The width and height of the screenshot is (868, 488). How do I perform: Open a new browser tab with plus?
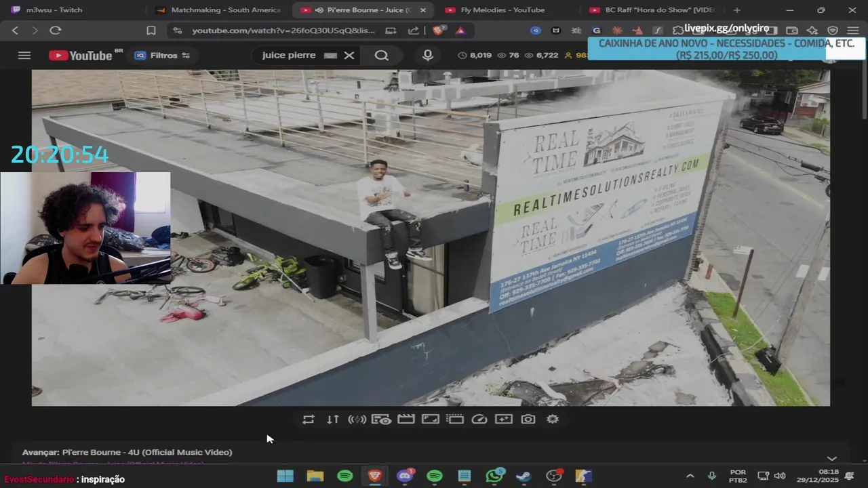737,10
